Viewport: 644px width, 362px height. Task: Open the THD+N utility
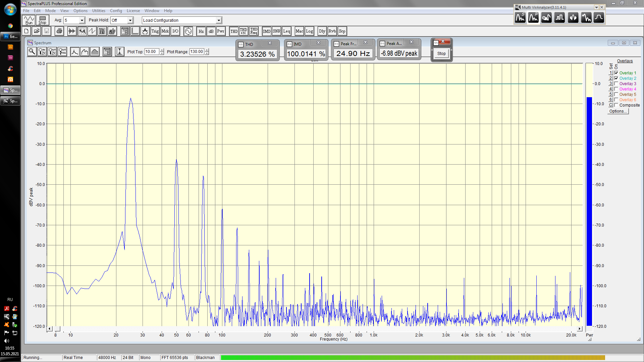[244, 31]
